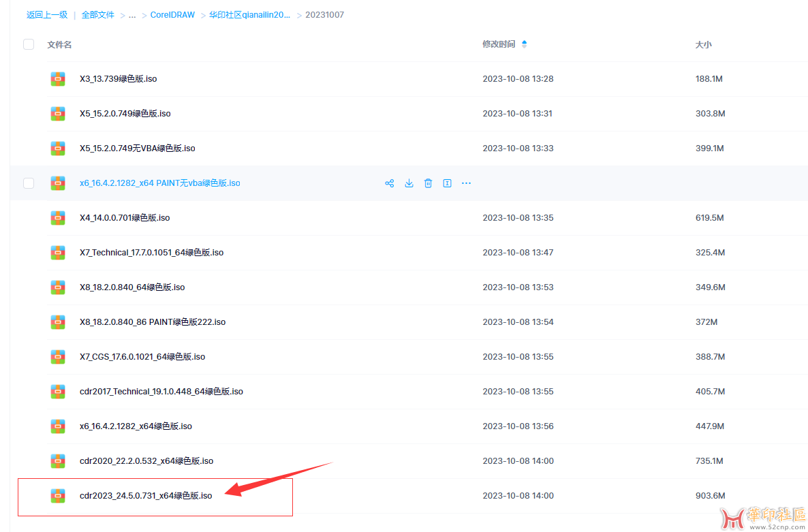Image resolution: width=808 pixels, height=532 pixels.
Task: Tick the select-all checkbox in the header
Action: point(29,44)
